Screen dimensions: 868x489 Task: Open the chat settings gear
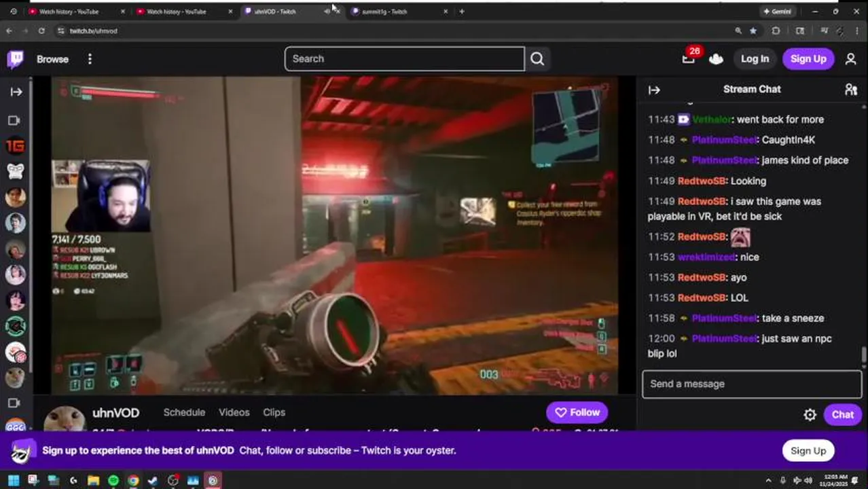tap(810, 415)
